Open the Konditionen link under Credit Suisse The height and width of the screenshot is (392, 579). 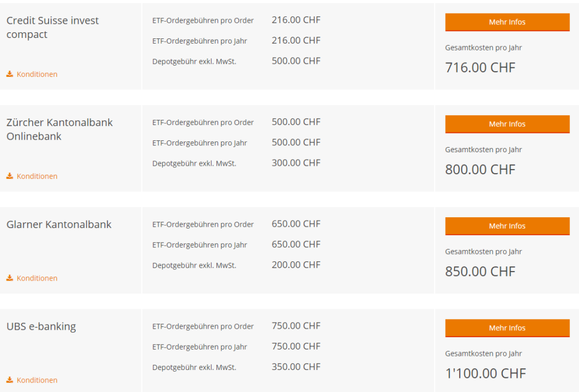point(37,74)
